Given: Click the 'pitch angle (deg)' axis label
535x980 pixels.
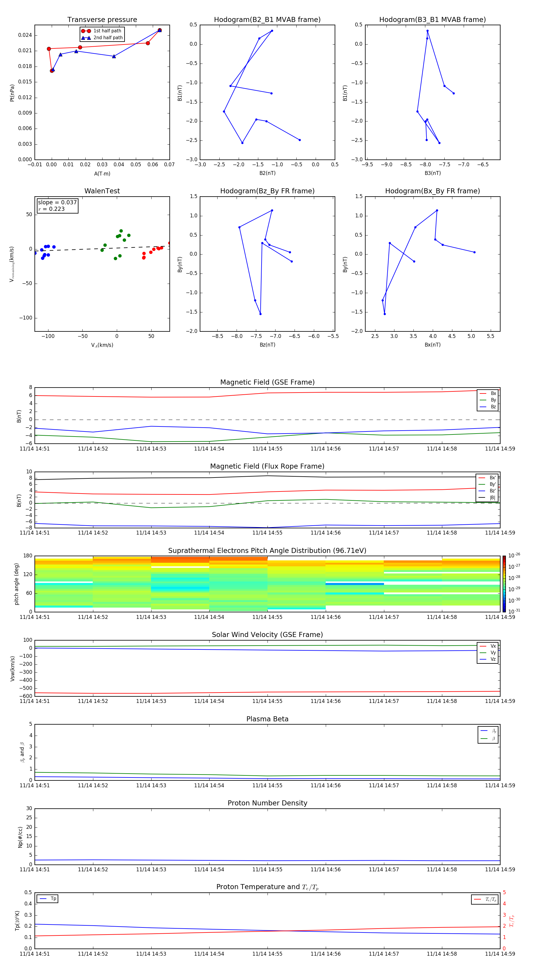Looking at the screenshot, I should tap(16, 584).
